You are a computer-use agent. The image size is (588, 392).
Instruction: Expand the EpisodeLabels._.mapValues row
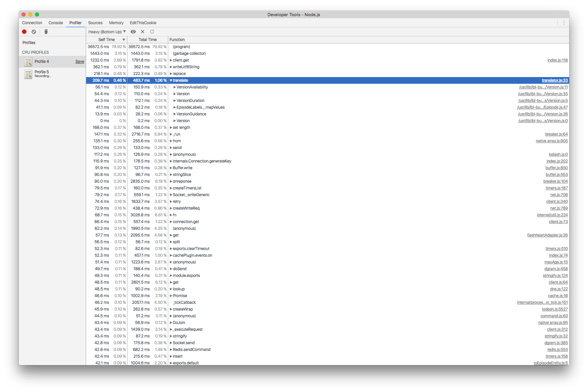click(x=175, y=107)
